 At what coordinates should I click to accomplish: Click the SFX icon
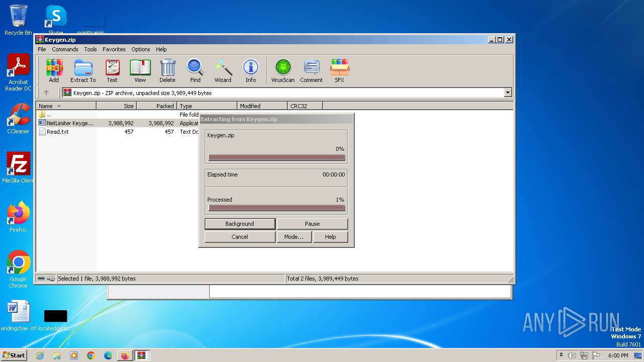coord(340,70)
